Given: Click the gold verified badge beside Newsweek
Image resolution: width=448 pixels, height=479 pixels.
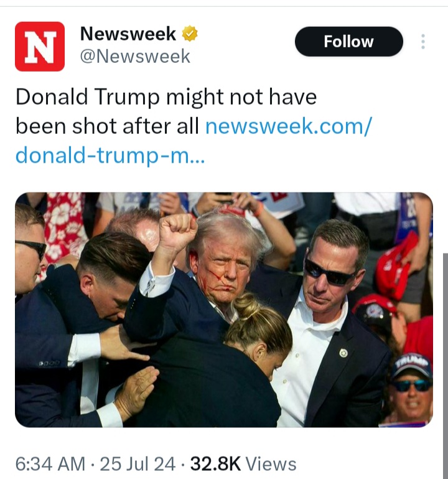Looking at the screenshot, I should (190, 34).
